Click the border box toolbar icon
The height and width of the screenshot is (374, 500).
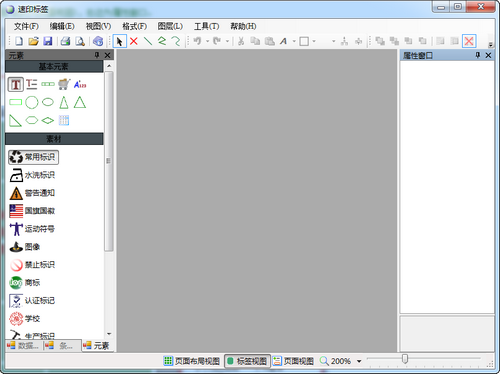(304, 41)
